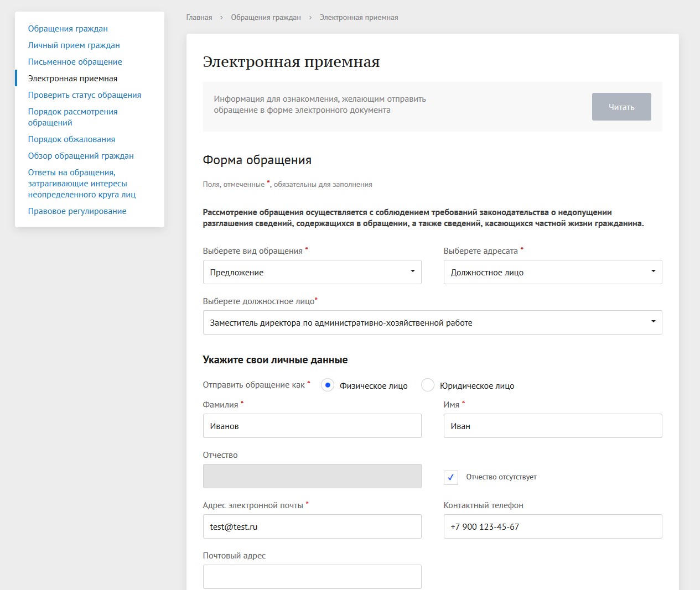The height and width of the screenshot is (590, 700).
Task: Open 'Обращения граждан' in sidebar
Action: [68, 29]
